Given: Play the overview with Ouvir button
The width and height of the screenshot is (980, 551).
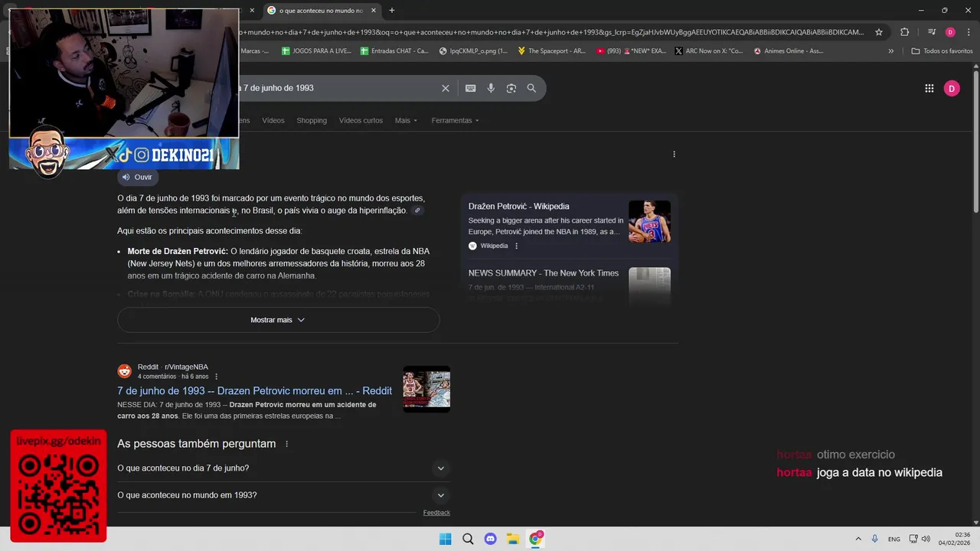Looking at the screenshot, I should point(138,177).
